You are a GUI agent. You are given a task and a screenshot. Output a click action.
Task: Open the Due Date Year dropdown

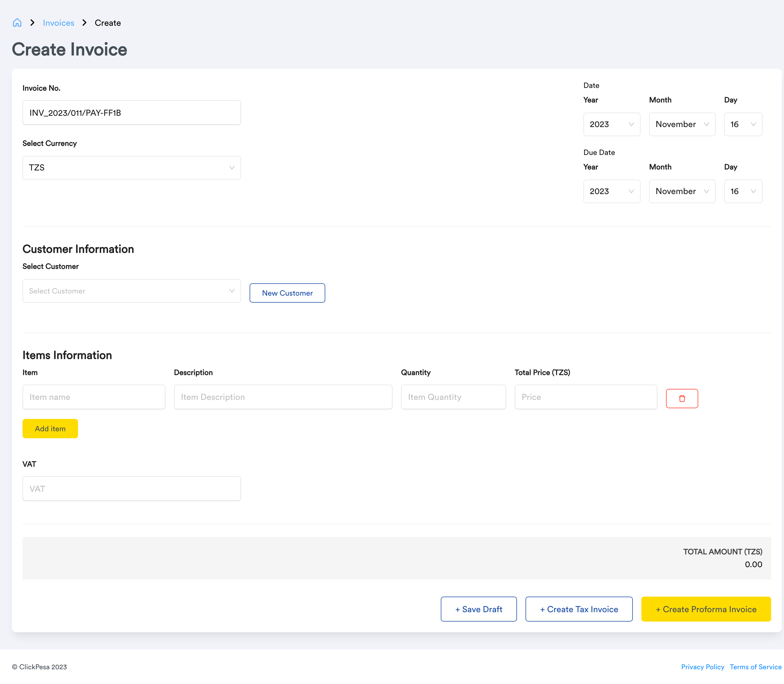click(611, 191)
